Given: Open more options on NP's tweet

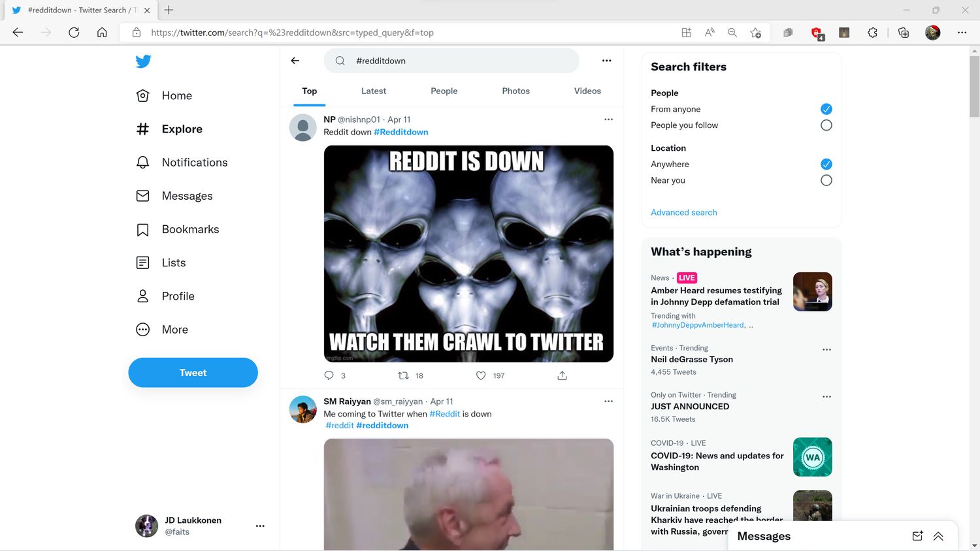Looking at the screenshot, I should [608, 119].
